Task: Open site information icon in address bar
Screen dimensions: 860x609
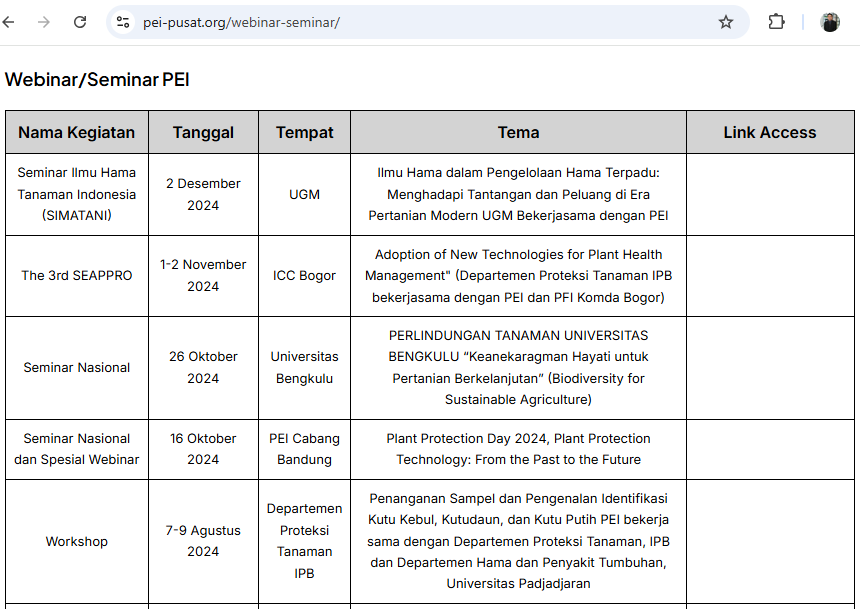Action: pyautogui.click(x=123, y=22)
